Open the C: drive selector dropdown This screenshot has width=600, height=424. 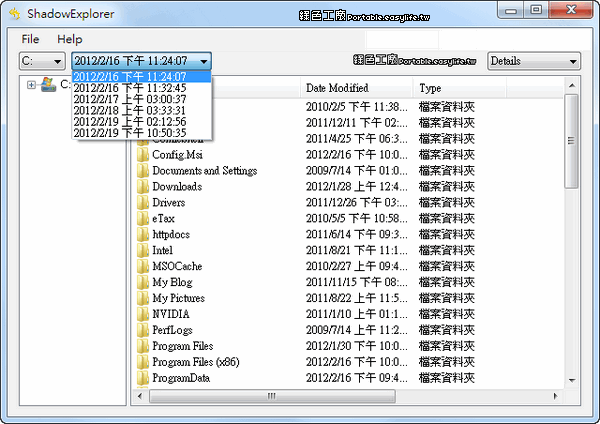point(42,61)
